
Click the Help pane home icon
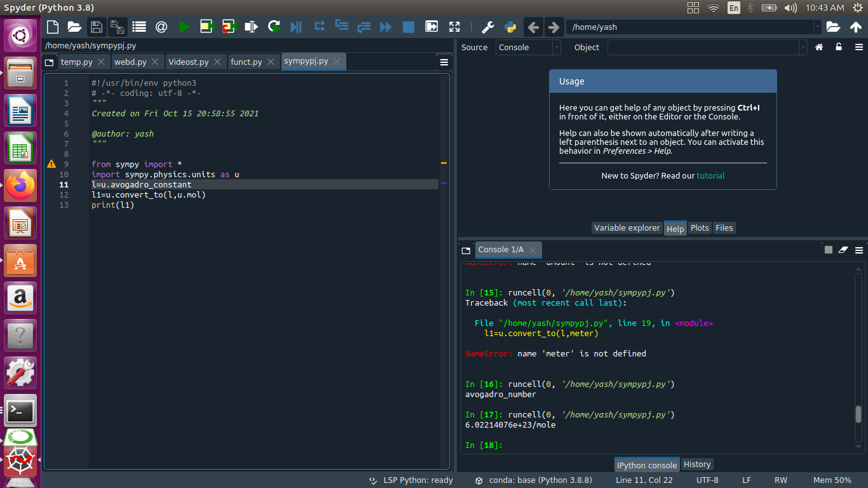[x=819, y=47]
